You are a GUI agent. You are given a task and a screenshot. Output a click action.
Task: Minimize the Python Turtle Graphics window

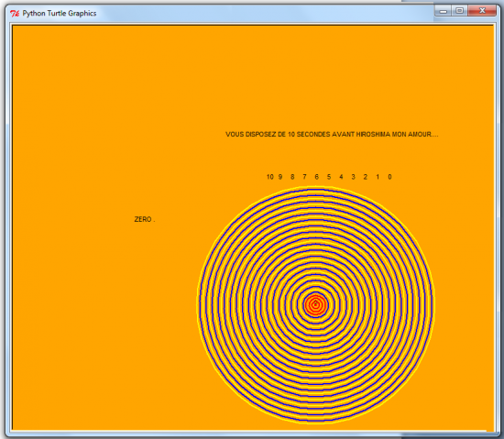pos(444,11)
